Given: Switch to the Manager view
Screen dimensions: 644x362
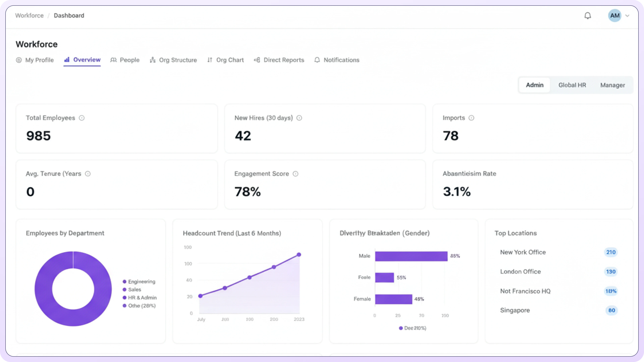Looking at the screenshot, I should point(612,85).
